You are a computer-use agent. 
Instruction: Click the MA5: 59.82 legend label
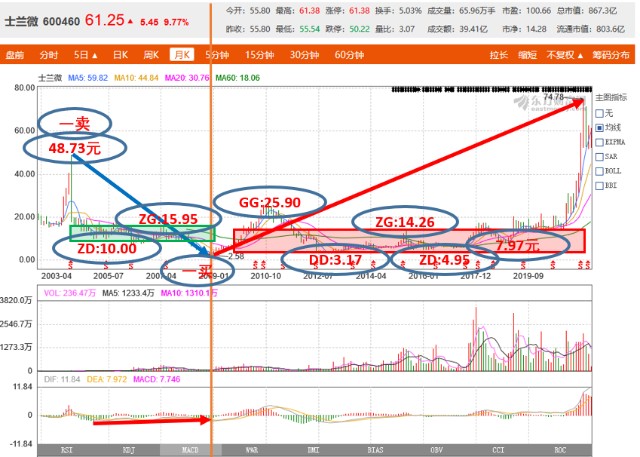pyautogui.click(x=88, y=78)
